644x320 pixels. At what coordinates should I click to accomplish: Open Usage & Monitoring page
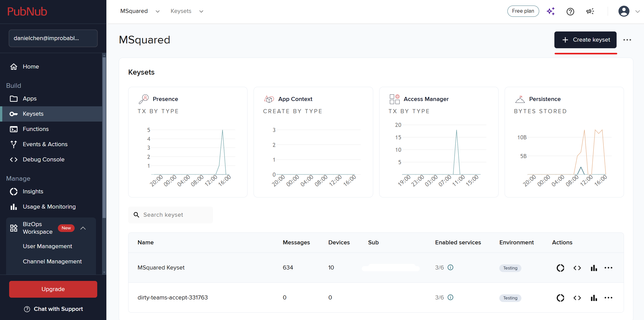pos(49,207)
